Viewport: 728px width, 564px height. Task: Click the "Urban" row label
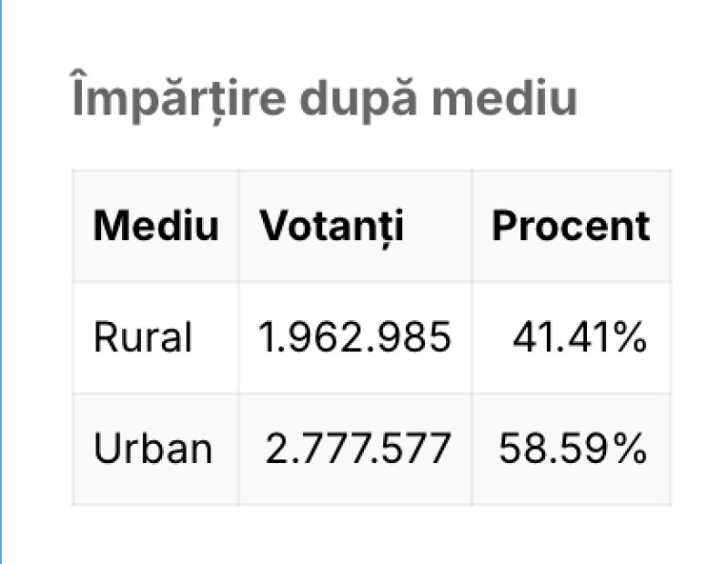point(153,448)
